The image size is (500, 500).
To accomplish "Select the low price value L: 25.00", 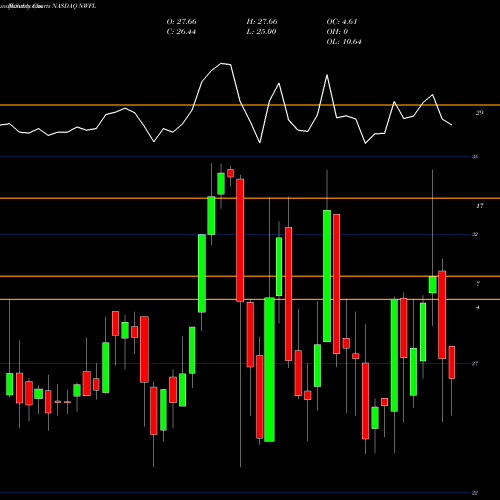I will click(x=261, y=32).
